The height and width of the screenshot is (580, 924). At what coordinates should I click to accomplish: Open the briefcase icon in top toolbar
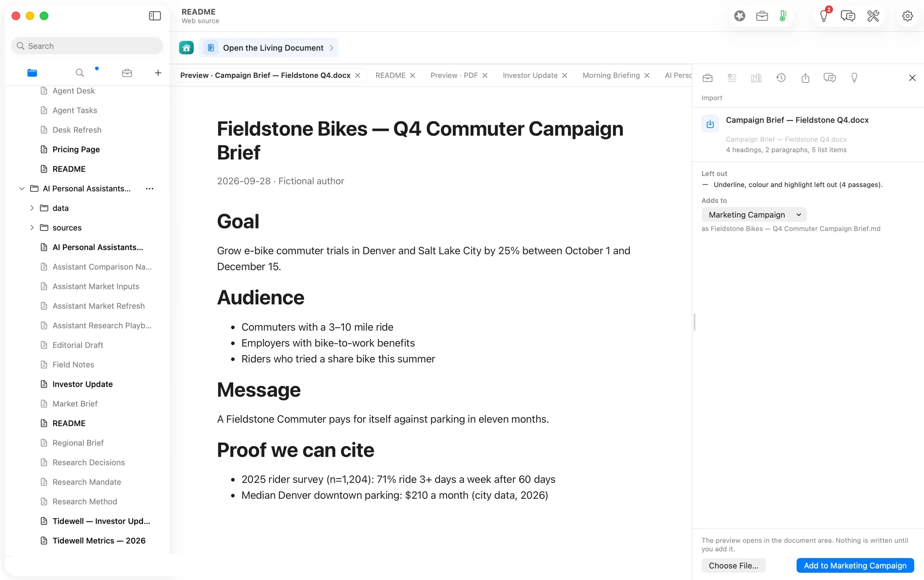762,16
